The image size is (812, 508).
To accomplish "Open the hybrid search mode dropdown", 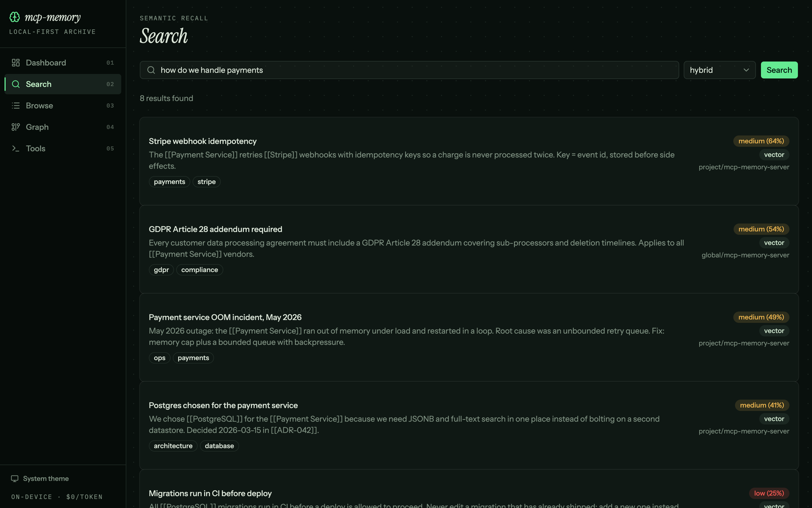I will click(x=720, y=70).
